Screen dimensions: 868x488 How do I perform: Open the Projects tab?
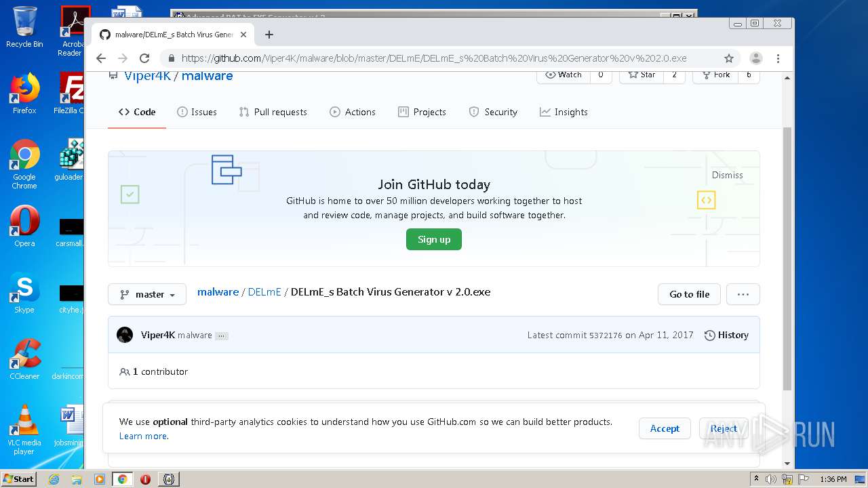[422, 112]
